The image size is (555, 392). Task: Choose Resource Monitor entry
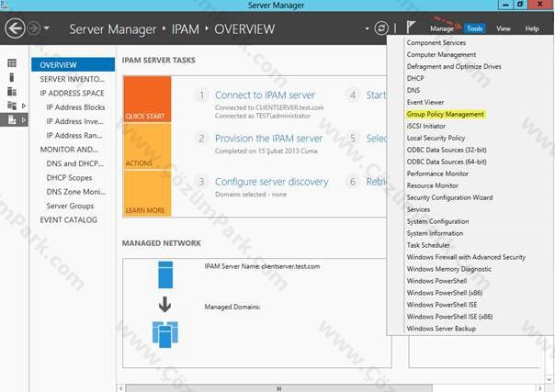pyautogui.click(x=433, y=186)
